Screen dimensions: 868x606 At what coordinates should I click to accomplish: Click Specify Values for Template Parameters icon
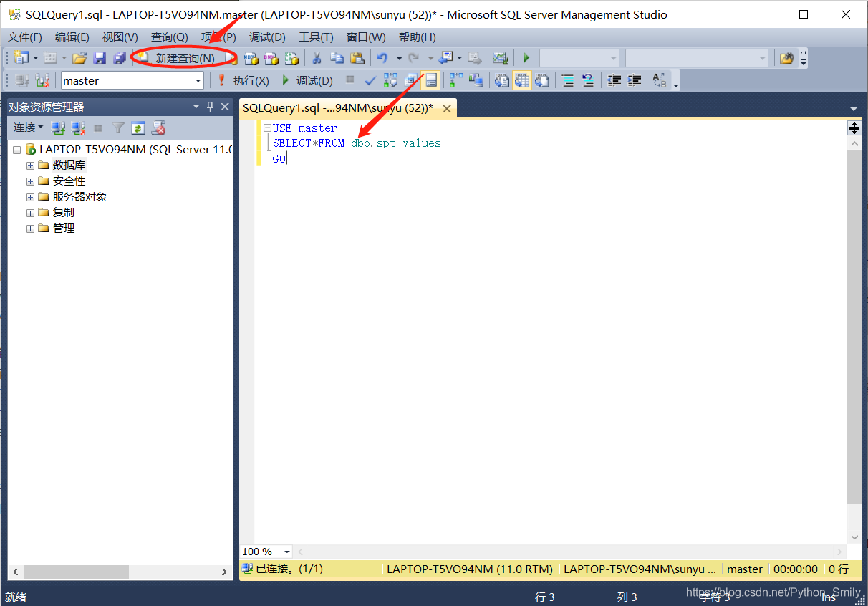(660, 80)
